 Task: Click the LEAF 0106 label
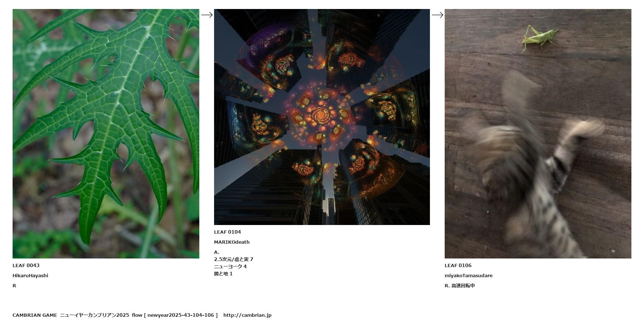pos(458,265)
